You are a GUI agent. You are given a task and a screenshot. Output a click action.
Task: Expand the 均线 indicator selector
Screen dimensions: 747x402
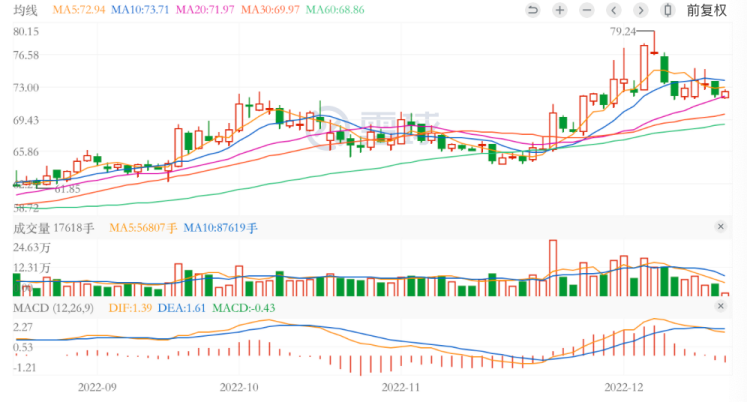click(26, 10)
